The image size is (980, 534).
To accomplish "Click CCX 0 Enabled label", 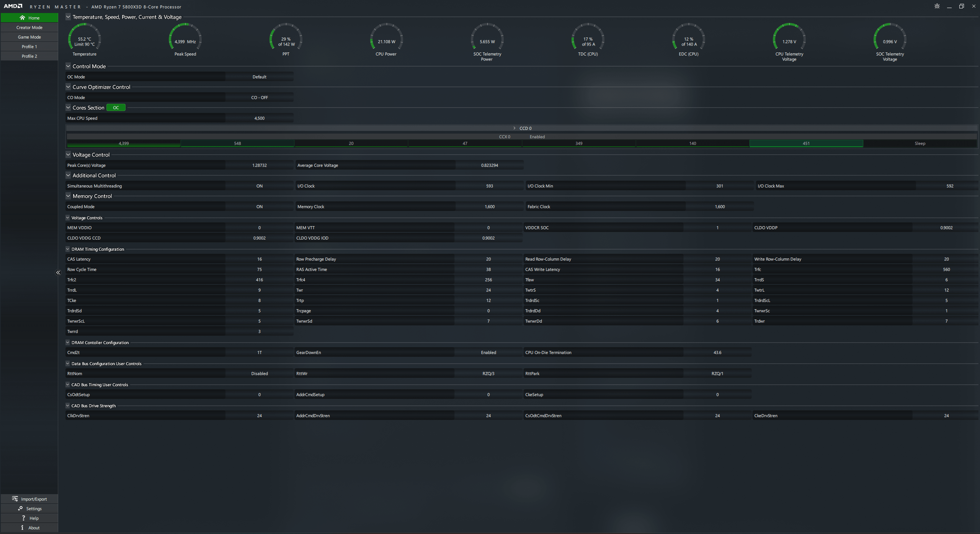I will (537, 137).
